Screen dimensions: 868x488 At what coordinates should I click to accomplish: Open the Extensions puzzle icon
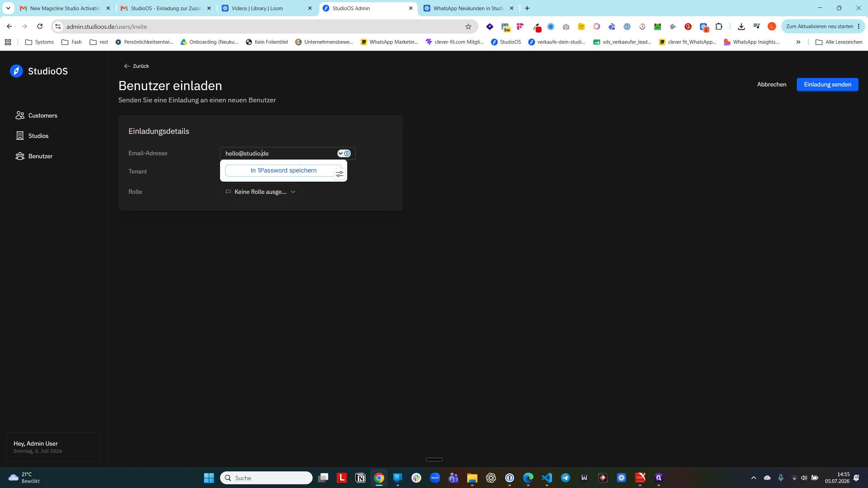tap(719, 26)
